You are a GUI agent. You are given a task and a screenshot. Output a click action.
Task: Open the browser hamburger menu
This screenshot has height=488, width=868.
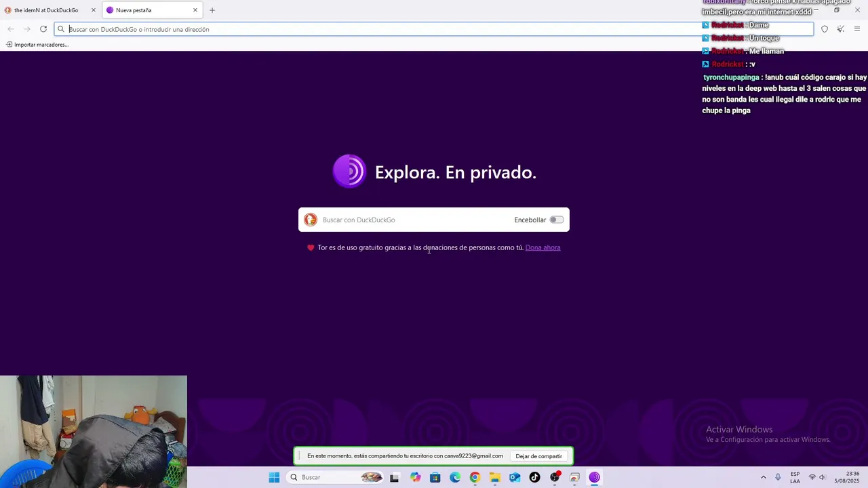coord(857,29)
